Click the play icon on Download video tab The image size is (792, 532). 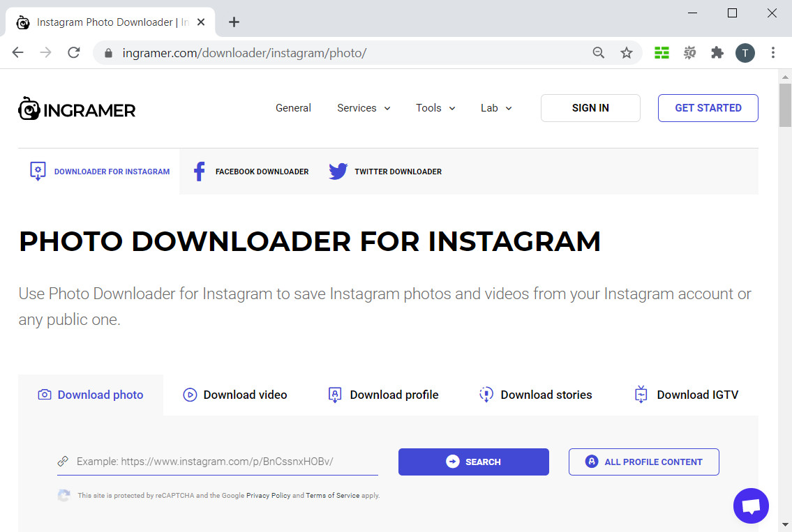[x=190, y=394]
